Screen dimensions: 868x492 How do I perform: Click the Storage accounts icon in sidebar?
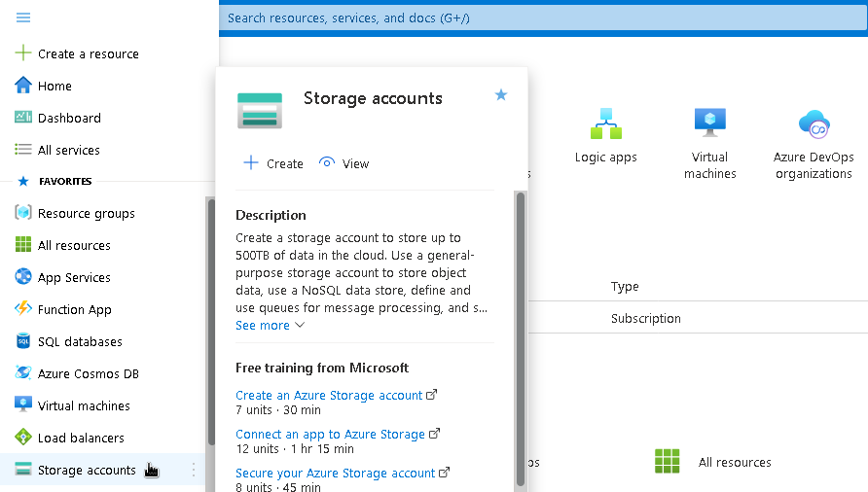(x=23, y=470)
